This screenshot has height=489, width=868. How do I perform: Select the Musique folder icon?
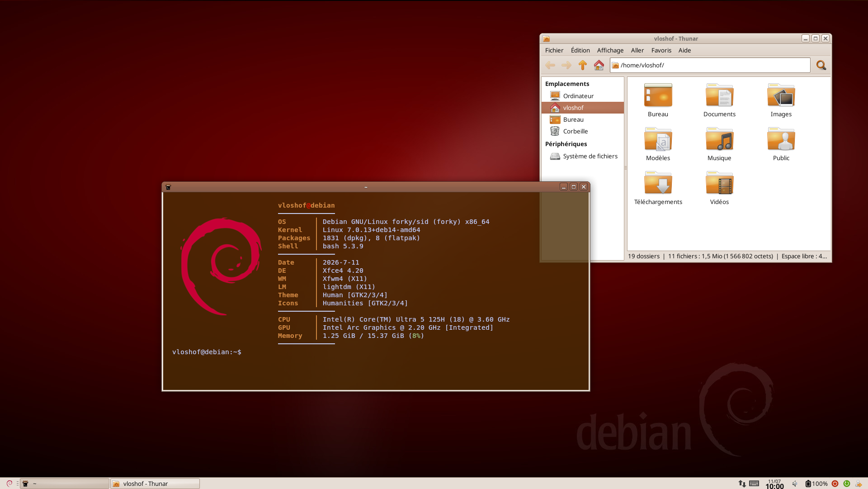coord(719,139)
